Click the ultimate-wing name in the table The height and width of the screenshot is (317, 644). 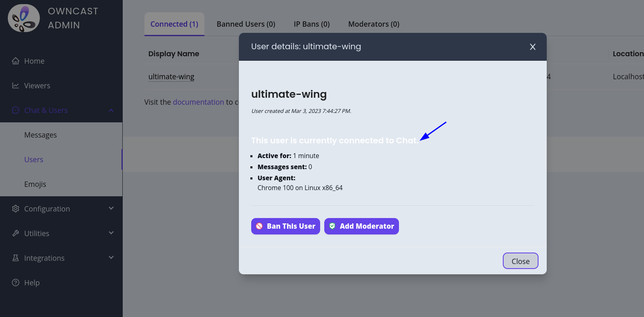point(171,77)
